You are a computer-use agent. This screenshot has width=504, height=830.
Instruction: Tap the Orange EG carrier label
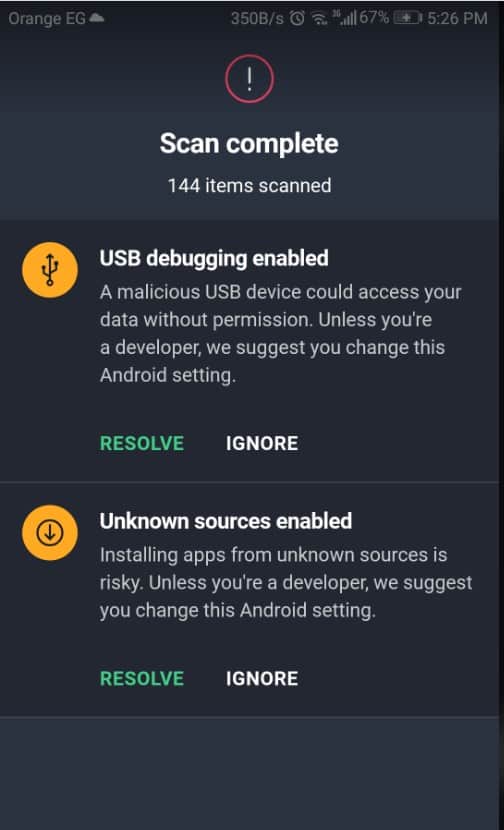[x=47, y=19]
